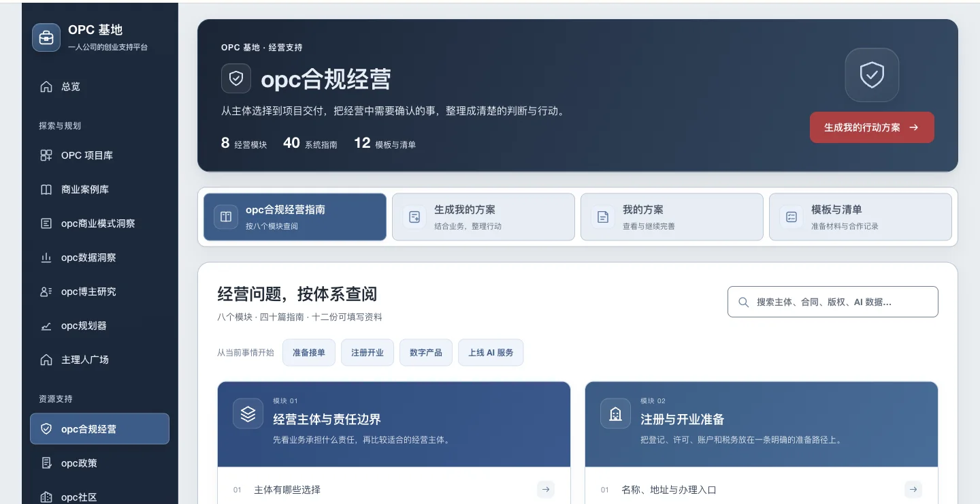Switch to opc合规经营指南 tab
This screenshot has width=980, height=504.
click(295, 217)
